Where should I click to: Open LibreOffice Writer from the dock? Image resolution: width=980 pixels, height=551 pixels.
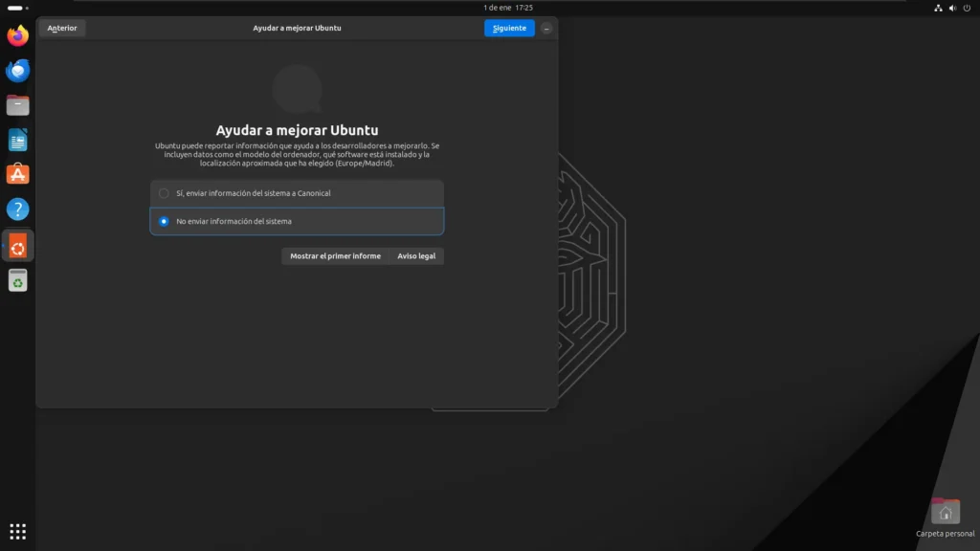click(x=17, y=140)
